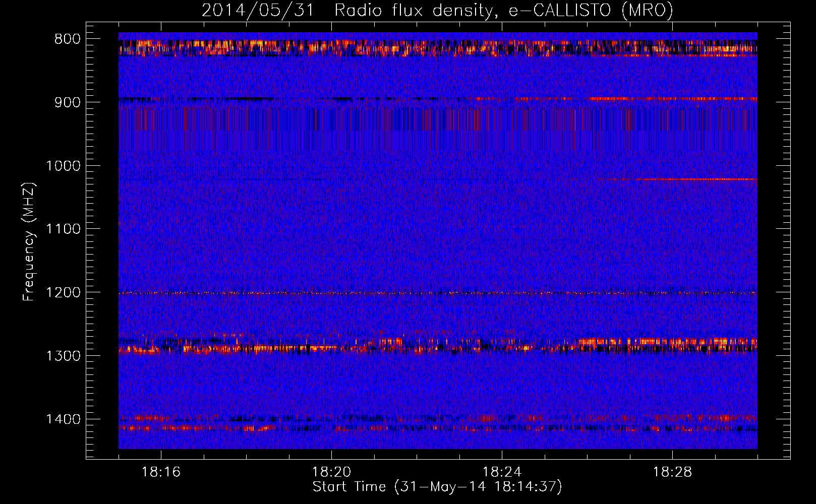Image resolution: width=816 pixels, height=504 pixels.
Task: Click the 1100 frequency tick label
Action: pyautogui.click(x=63, y=229)
